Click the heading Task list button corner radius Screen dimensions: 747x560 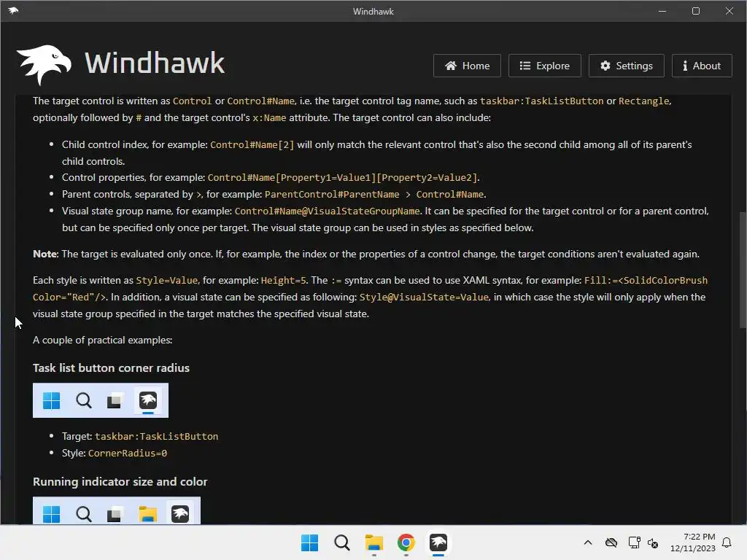[x=111, y=368]
